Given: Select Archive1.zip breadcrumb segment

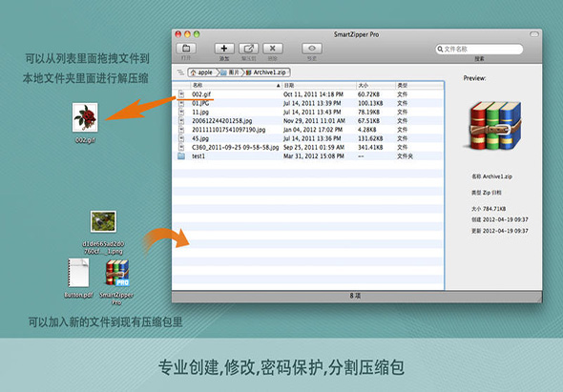Looking at the screenshot, I should 267,72.
